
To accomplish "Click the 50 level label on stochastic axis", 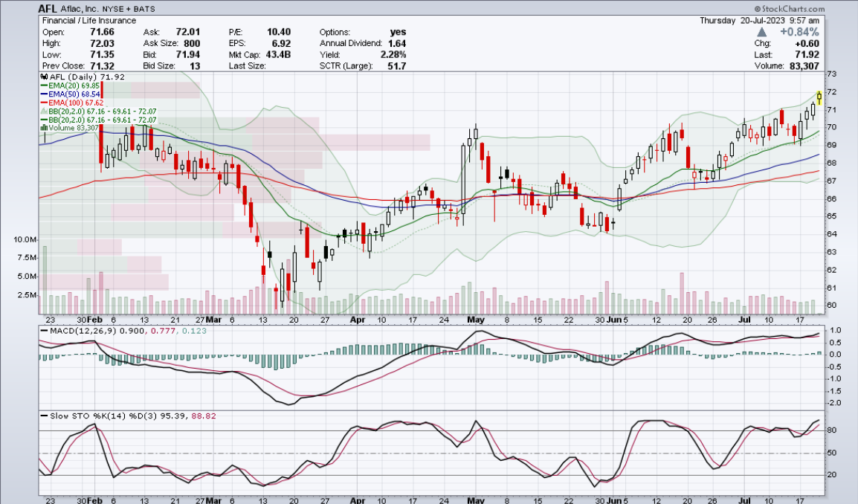I will coord(831,453).
